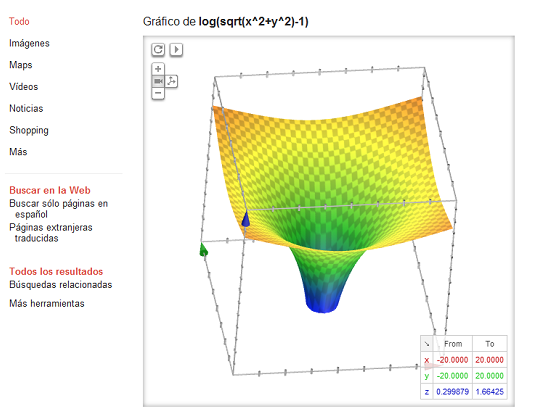
Task: Zoom in with the plus button
Action: tap(158, 69)
